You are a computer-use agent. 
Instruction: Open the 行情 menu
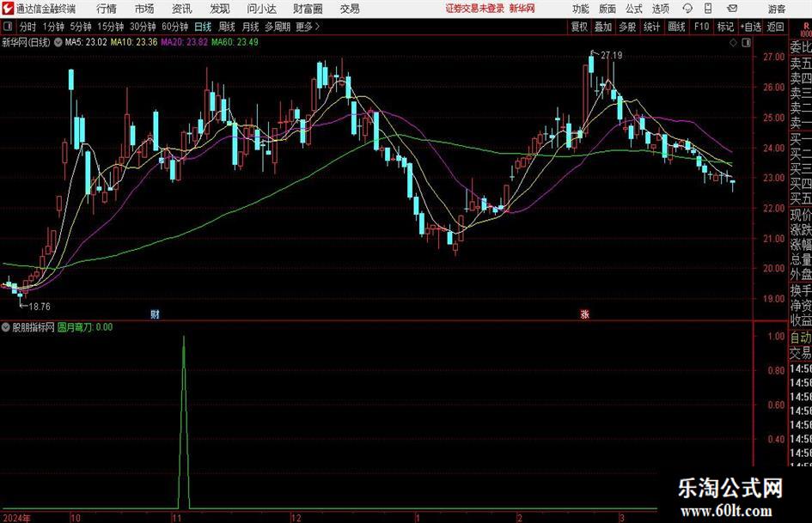107,9
